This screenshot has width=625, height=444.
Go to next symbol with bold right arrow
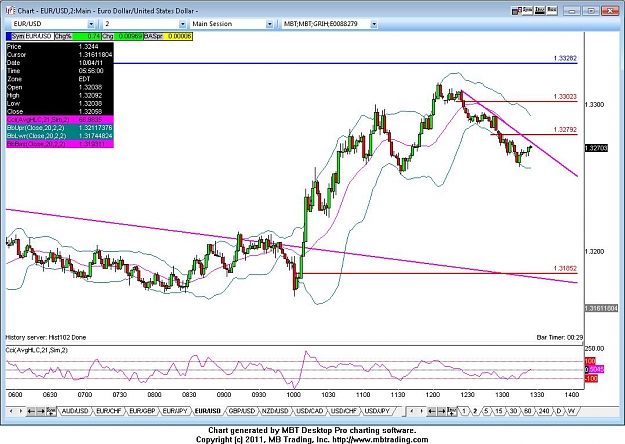[x=41, y=411]
